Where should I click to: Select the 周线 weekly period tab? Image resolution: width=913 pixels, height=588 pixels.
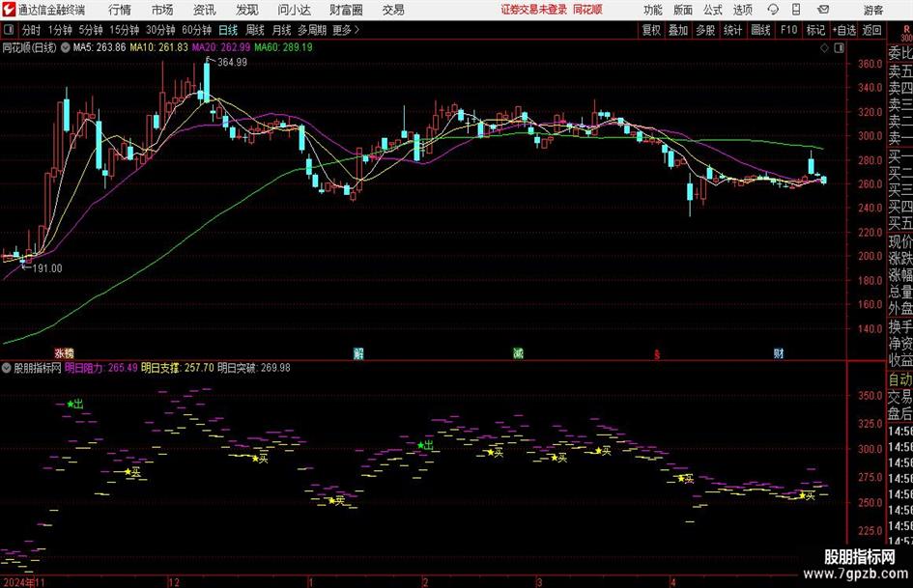255,30
